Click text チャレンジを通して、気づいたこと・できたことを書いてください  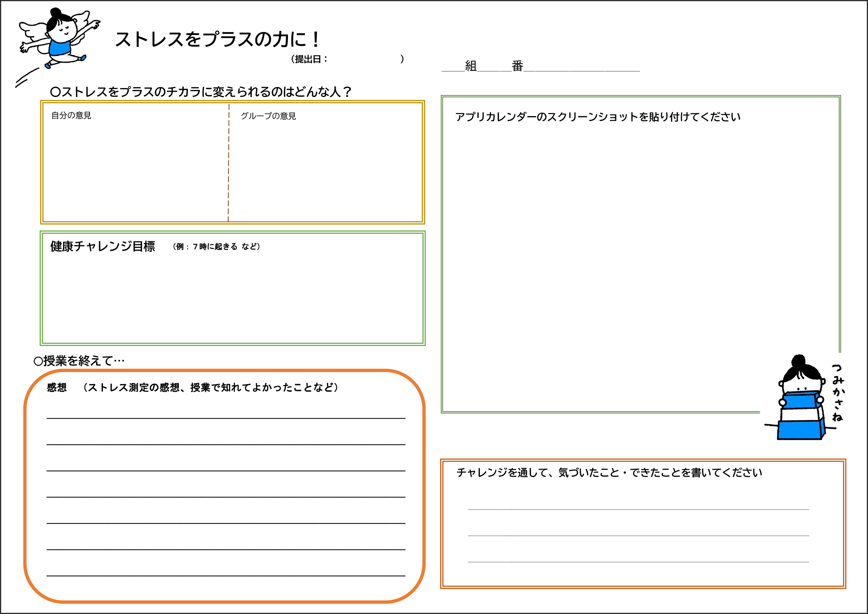(609, 473)
